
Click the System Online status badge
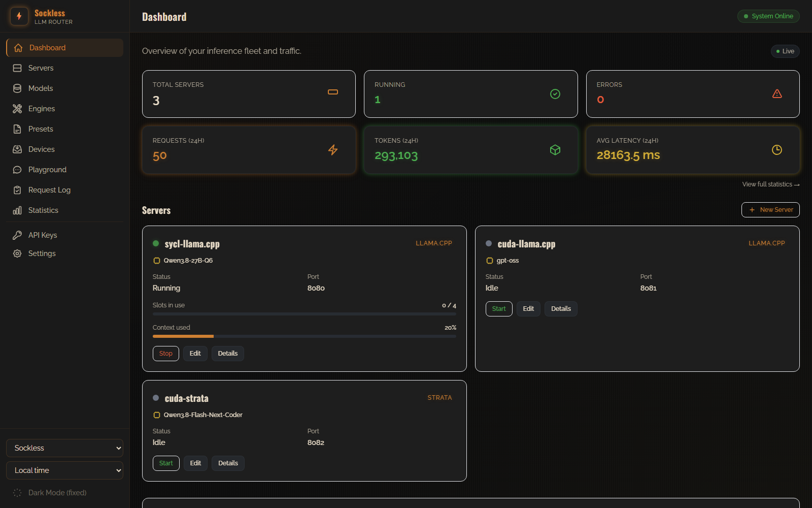click(x=768, y=16)
